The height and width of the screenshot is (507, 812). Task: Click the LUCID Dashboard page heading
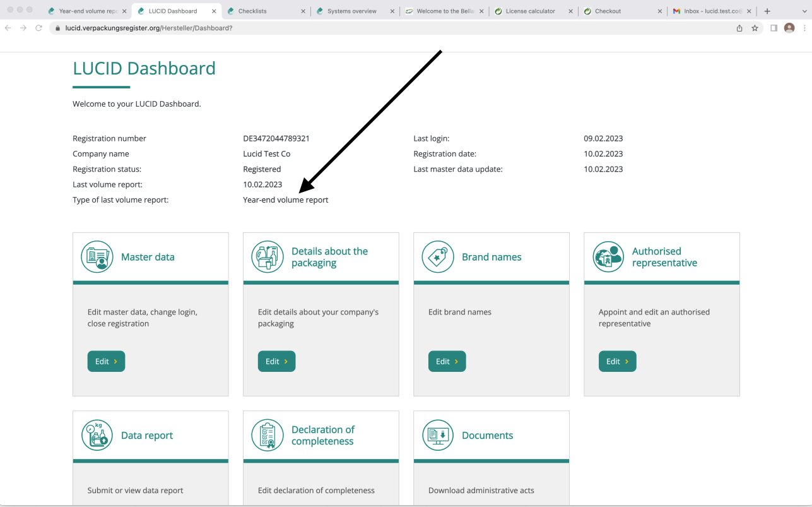[144, 68]
